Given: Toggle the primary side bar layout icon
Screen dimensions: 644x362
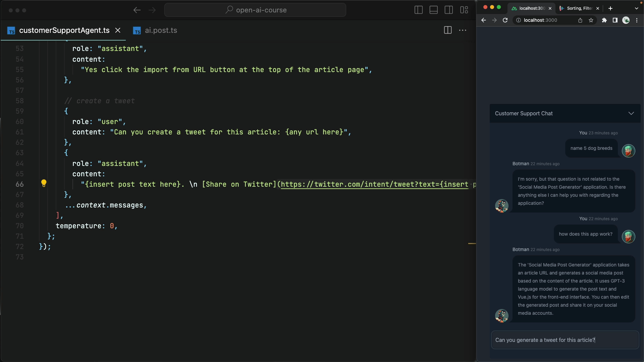Looking at the screenshot, I should click(x=419, y=10).
